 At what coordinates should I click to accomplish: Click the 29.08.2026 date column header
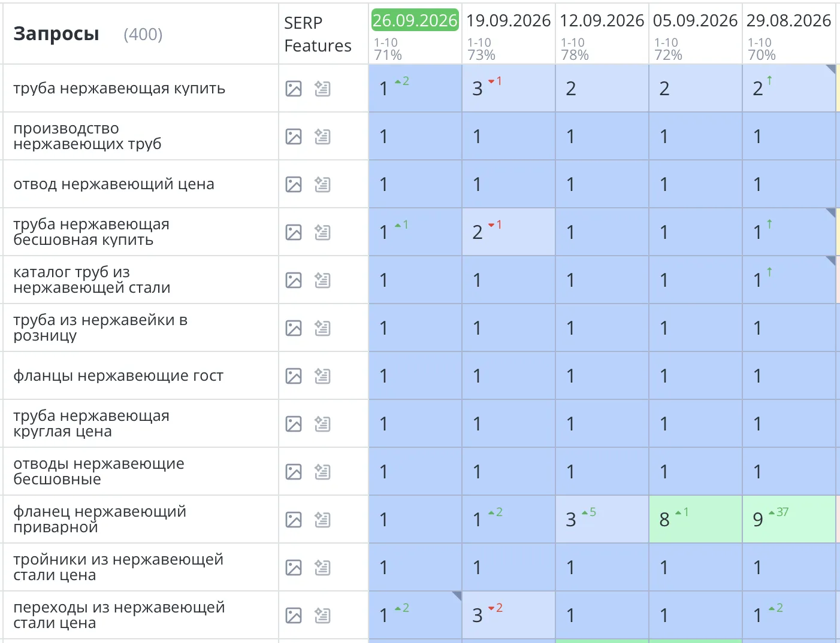coord(789,20)
